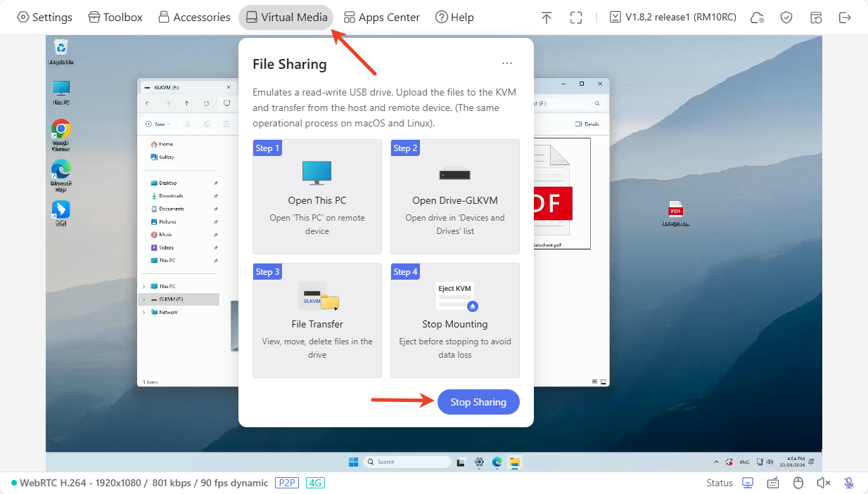The width and height of the screenshot is (868, 494).
Task: Click the Details button in Explorer
Action: 587,124
